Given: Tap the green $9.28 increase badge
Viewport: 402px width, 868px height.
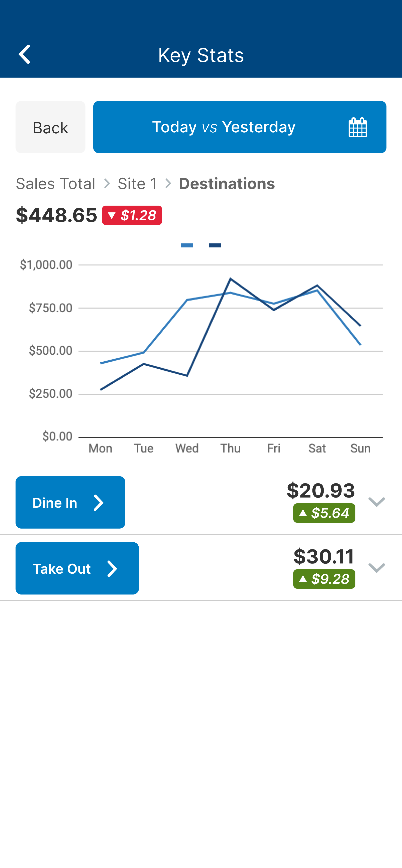Looking at the screenshot, I should point(324,579).
